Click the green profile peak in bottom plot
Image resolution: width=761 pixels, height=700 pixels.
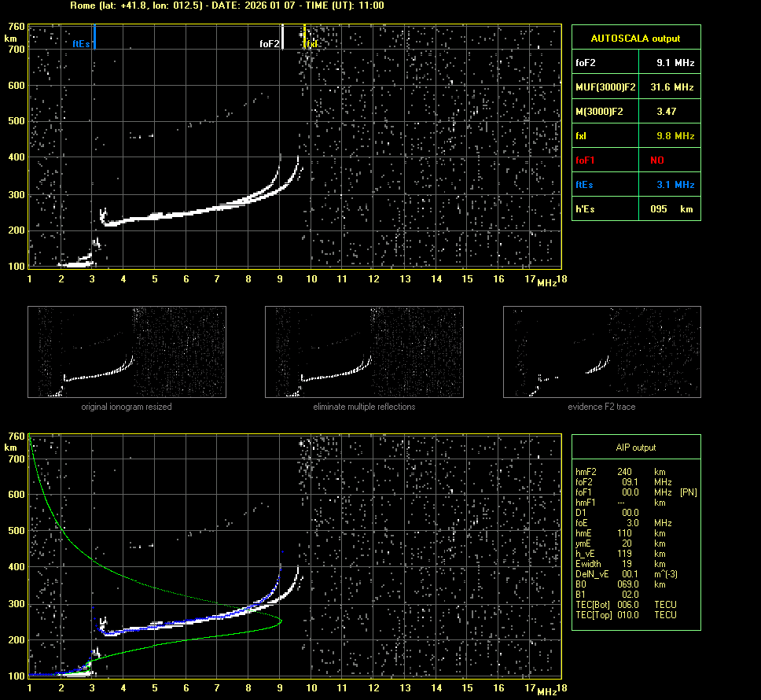point(281,621)
